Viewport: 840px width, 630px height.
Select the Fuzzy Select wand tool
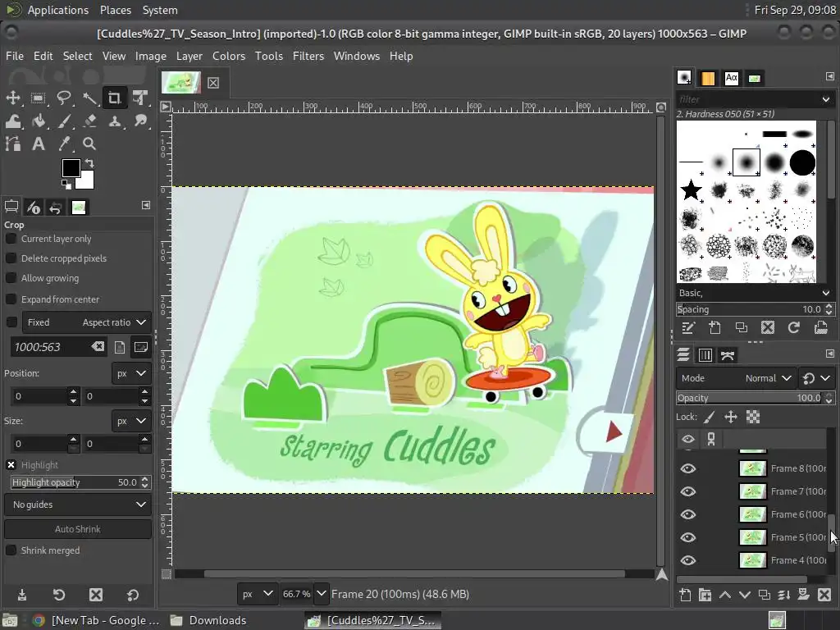pyautogui.click(x=89, y=98)
